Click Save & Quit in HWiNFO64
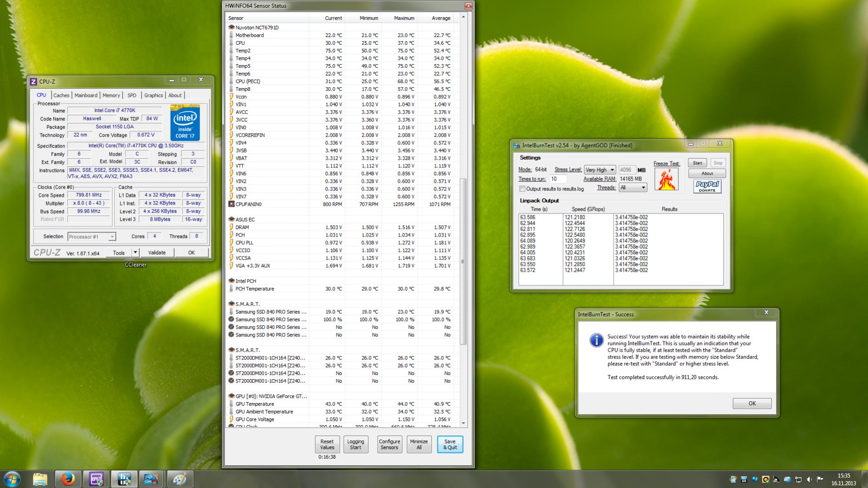This screenshot has height=488, width=868. click(x=450, y=444)
